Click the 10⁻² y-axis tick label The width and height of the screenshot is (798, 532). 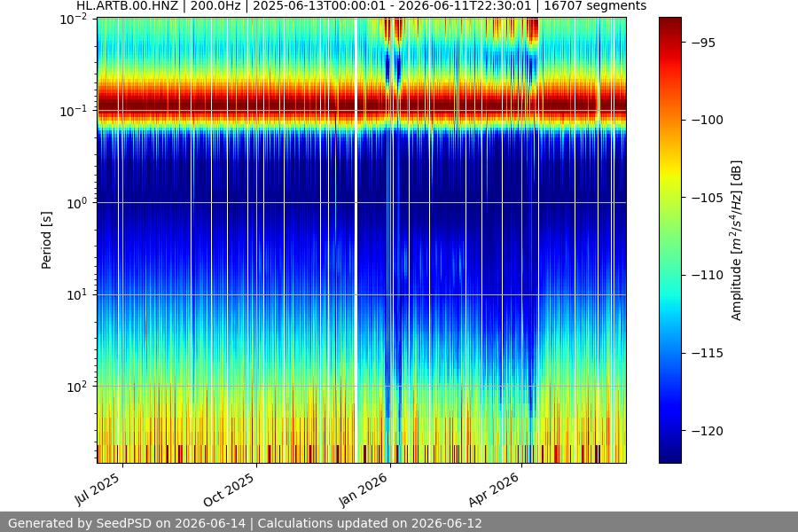(74, 20)
